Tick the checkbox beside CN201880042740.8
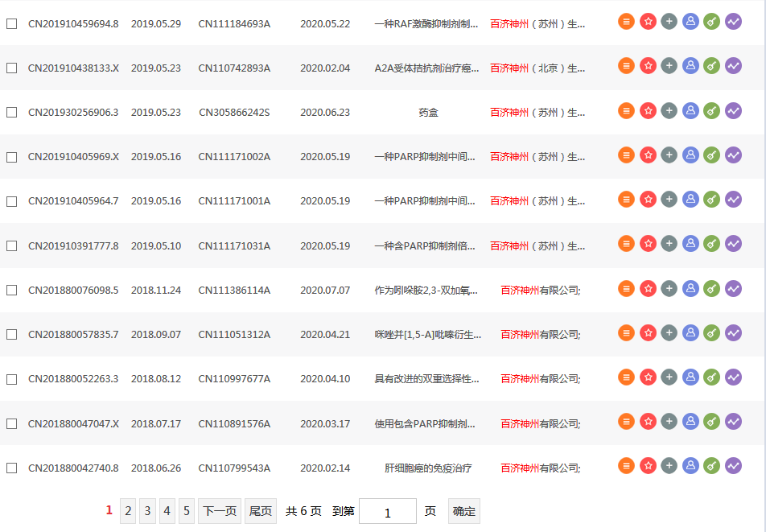The width and height of the screenshot is (766, 532). 12,468
